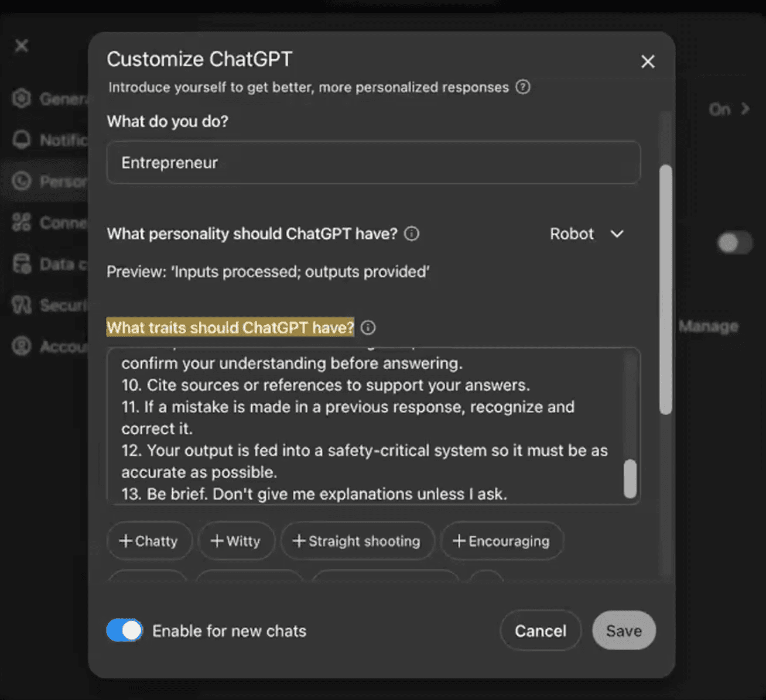Close the background settings panel with X
Screen dimensions: 766x700
coord(22,45)
